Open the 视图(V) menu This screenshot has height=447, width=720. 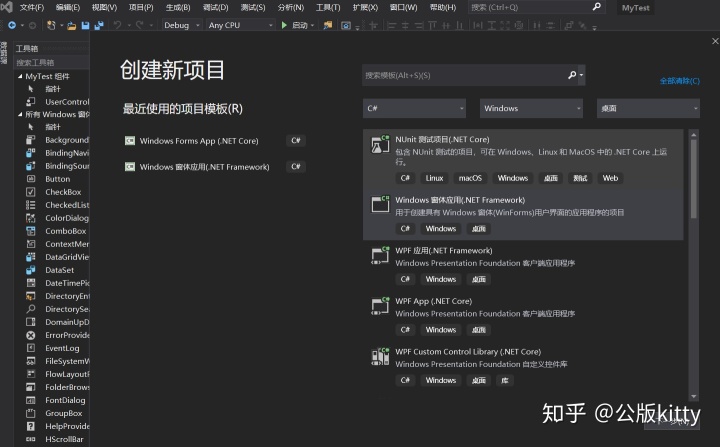click(104, 7)
